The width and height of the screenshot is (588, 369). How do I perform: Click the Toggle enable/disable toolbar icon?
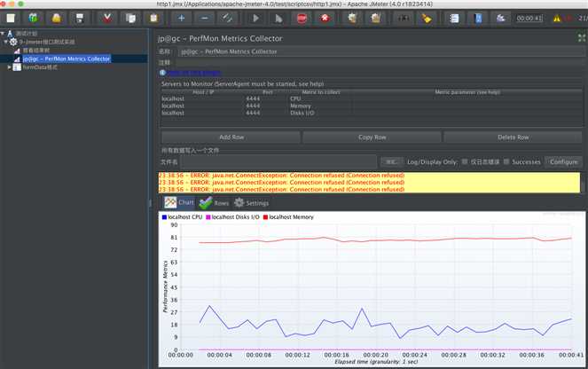pyautogui.click(x=227, y=18)
